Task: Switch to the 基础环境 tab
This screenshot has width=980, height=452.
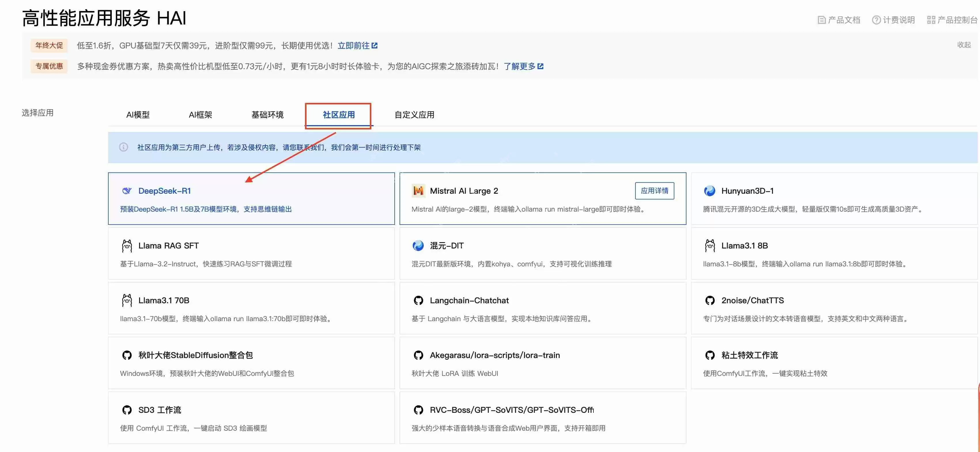Action: point(267,115)
